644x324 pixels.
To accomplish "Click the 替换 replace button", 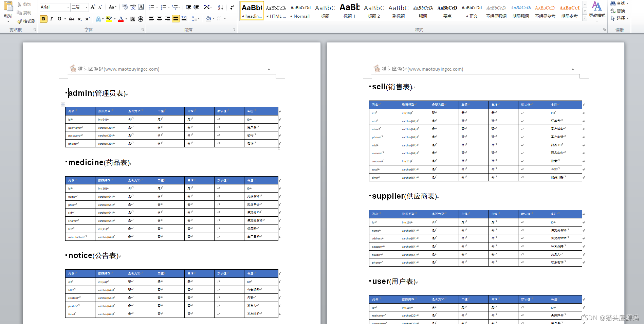I will (x=618, y=11).
